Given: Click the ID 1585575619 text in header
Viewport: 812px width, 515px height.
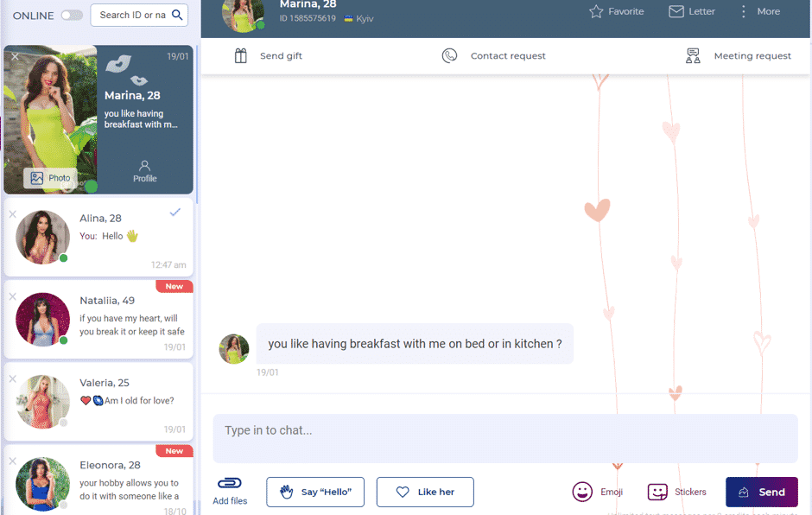Looking at the screenshot, I should coord(308,19).
